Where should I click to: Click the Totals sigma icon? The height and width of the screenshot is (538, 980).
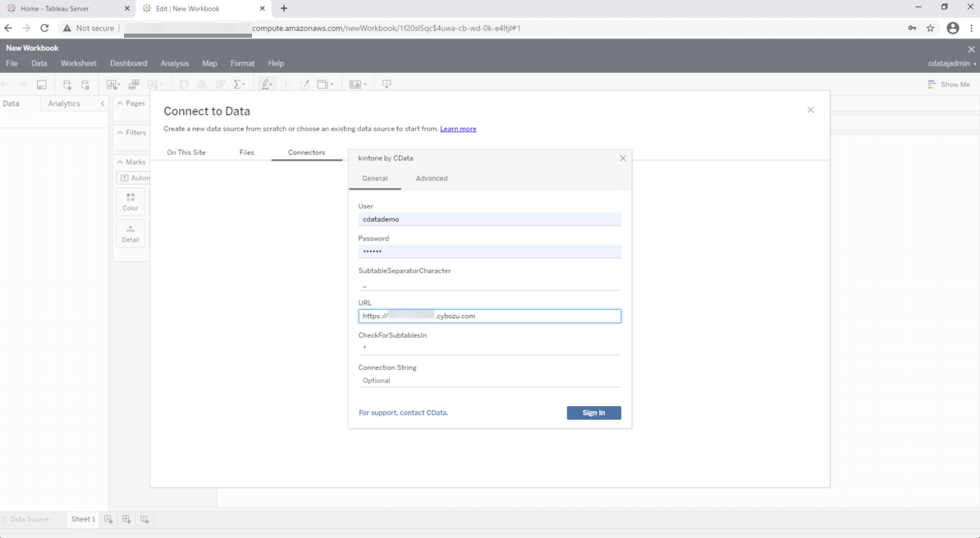(239, 84)
